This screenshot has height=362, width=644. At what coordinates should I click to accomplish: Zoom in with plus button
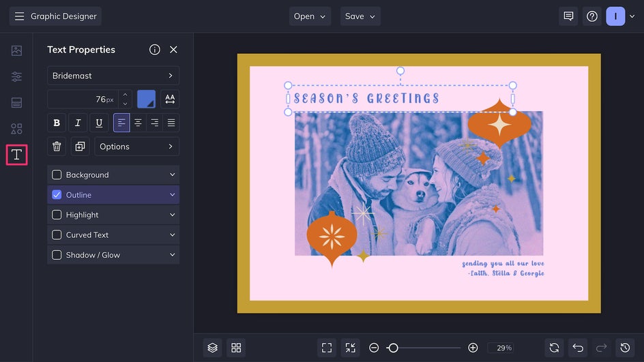[473, 348]
